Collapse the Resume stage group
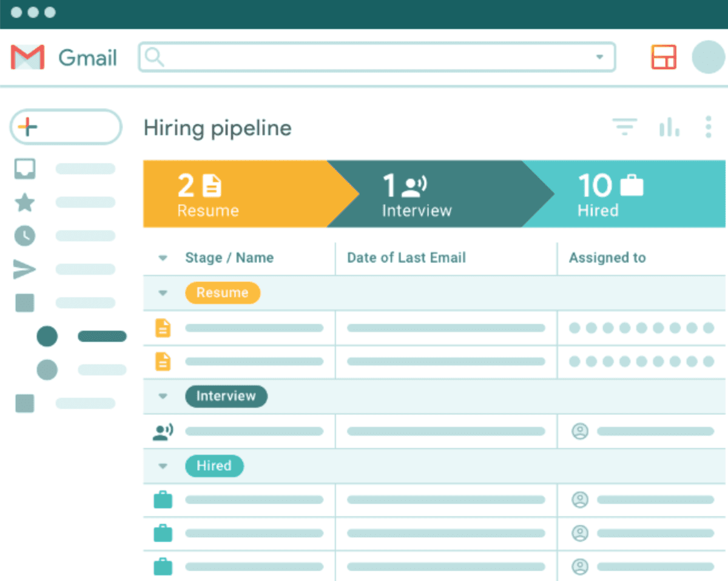The width and height of the screenshot is (728, 581). (163, 293)
